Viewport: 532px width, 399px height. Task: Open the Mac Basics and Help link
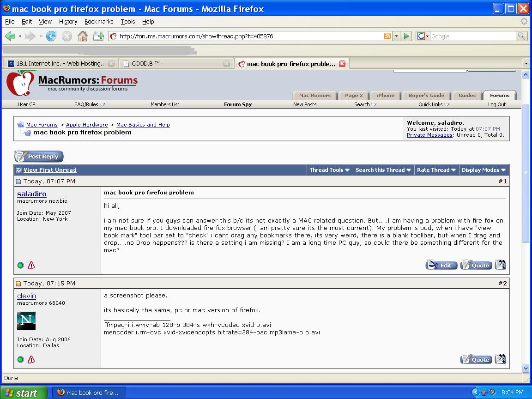[143, 125]
